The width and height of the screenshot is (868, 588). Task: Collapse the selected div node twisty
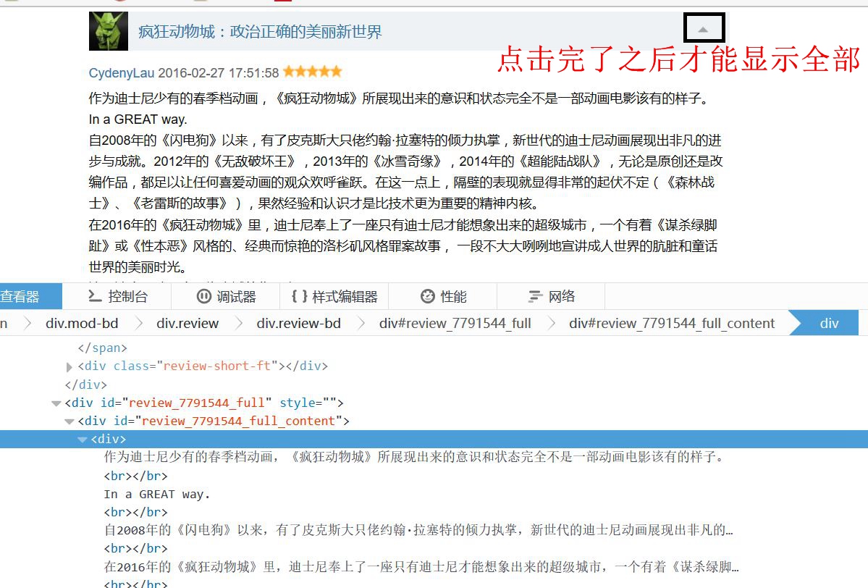click(x=83, y=440)
